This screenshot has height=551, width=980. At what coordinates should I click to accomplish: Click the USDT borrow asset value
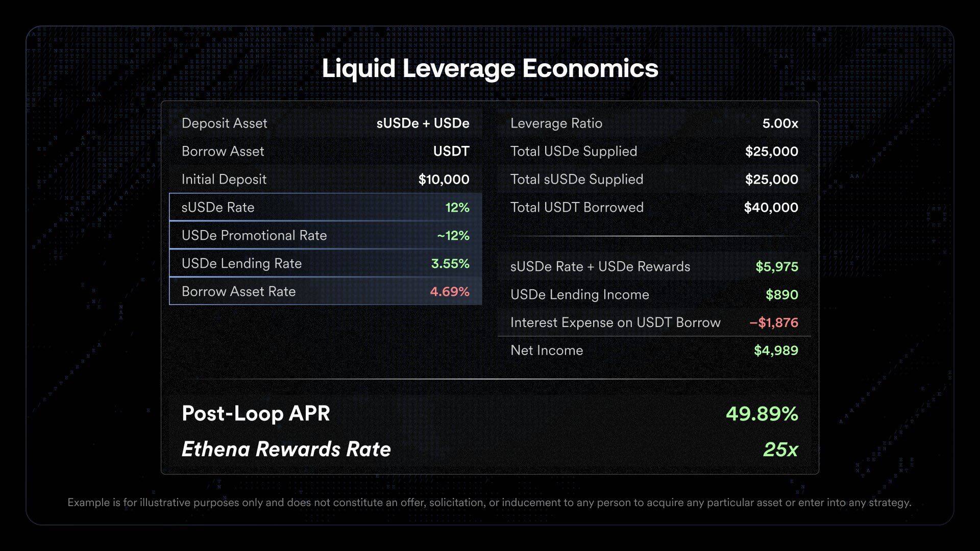(451, 152)
